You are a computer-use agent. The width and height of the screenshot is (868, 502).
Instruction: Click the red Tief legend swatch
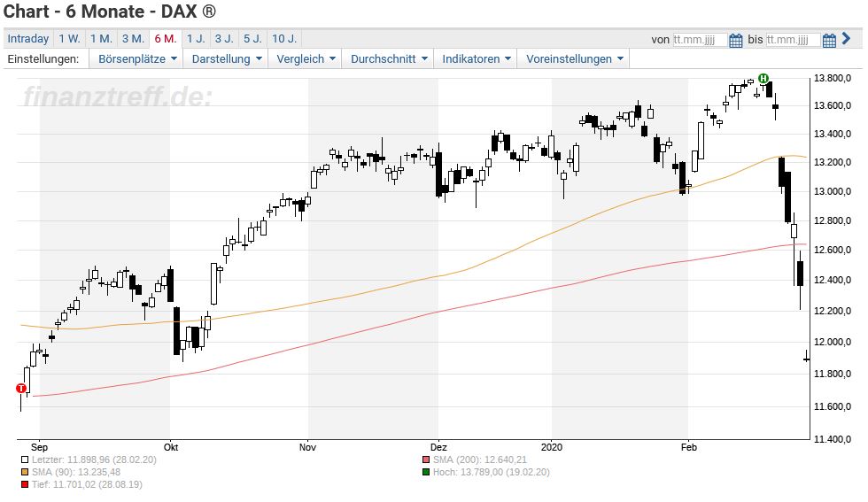coord(25,485)
